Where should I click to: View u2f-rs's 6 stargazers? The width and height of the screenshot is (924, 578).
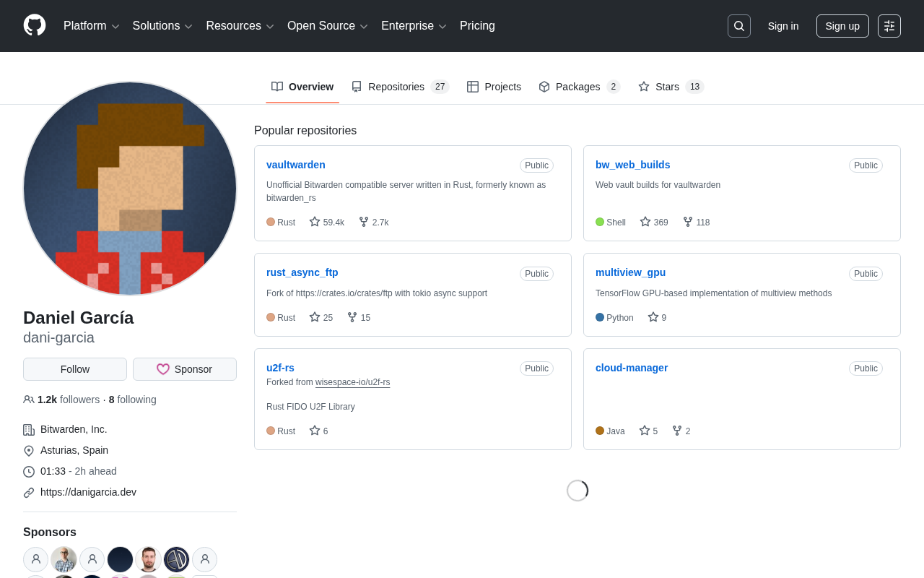pos(318,431)
